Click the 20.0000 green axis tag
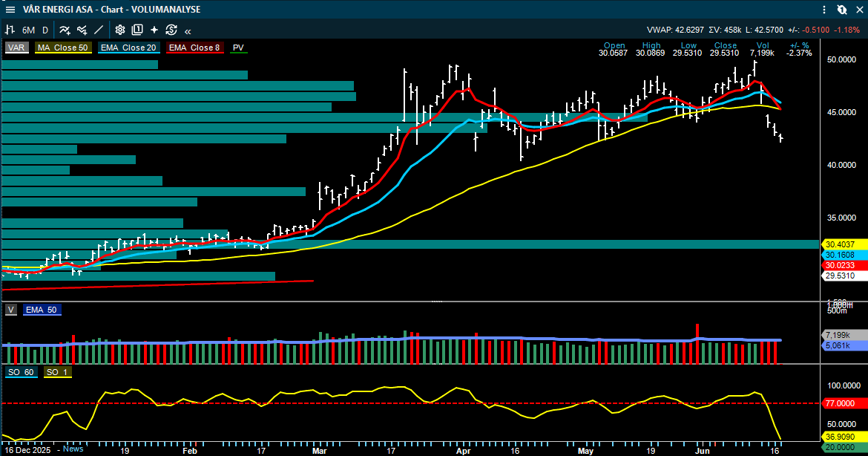 (844, 447)
